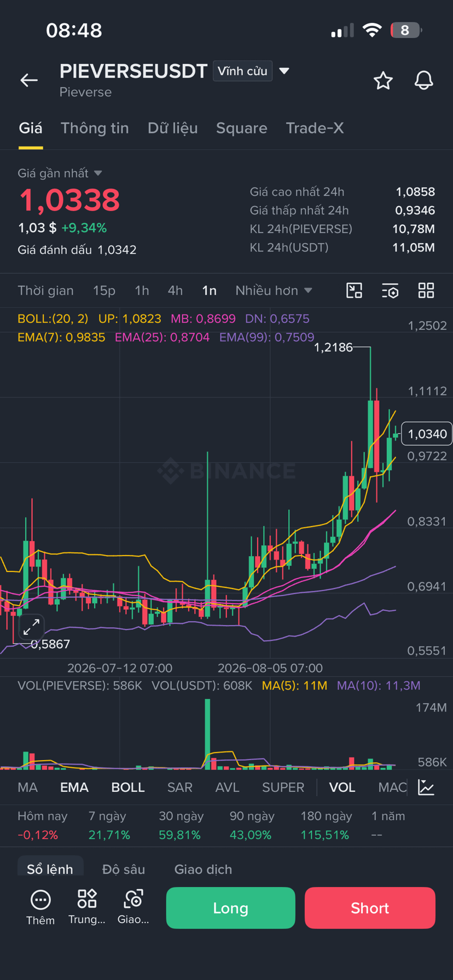Toggle the MAC sub-indicator

point(392,787)
